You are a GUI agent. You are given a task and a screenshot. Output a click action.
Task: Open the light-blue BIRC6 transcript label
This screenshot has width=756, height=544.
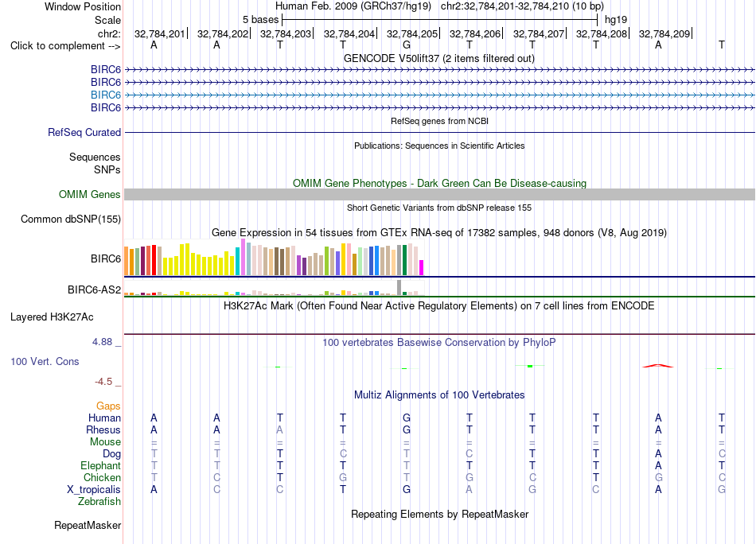click(106, 95)
